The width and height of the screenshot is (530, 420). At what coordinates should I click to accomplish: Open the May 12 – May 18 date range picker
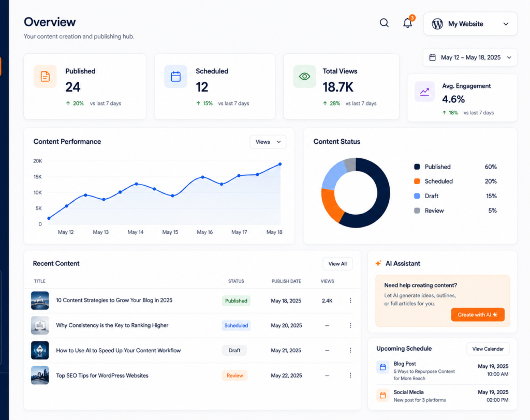(x=470, y=57)
